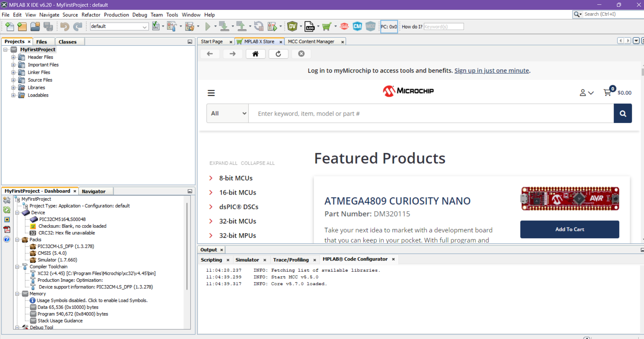Click the New File toolbar icon
Viewport: 644px width, 339px height.
9,26
